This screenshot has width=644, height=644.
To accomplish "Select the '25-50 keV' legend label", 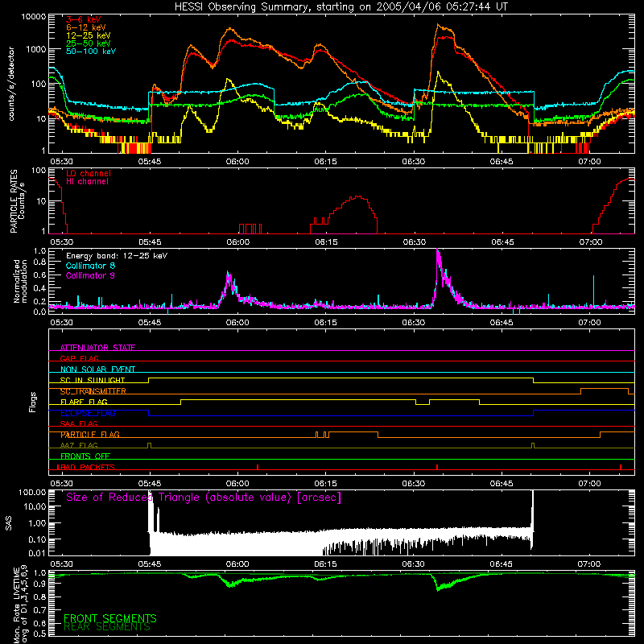I will tap(89, 43).
